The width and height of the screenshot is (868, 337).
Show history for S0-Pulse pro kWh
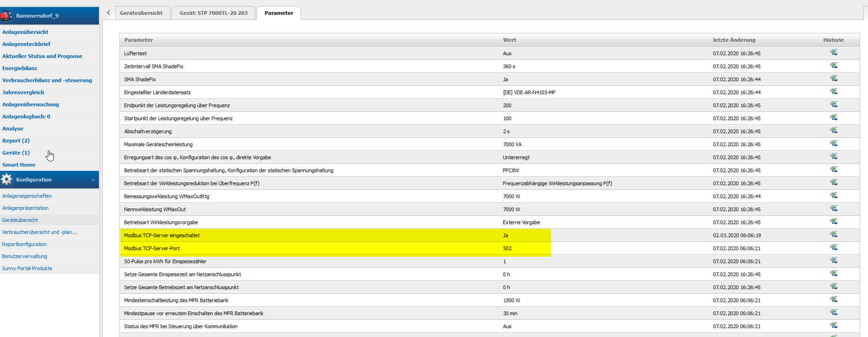click(834, 260)
